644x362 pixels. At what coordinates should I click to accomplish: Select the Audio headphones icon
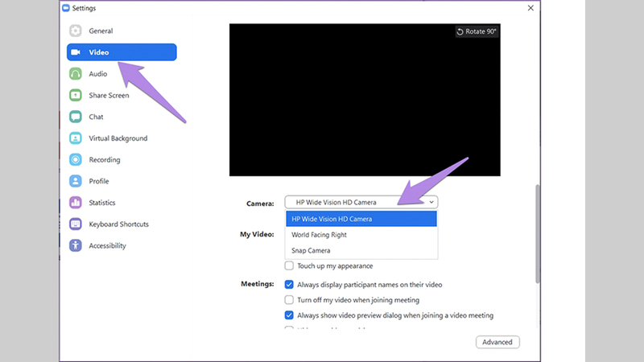click(76, 74)
